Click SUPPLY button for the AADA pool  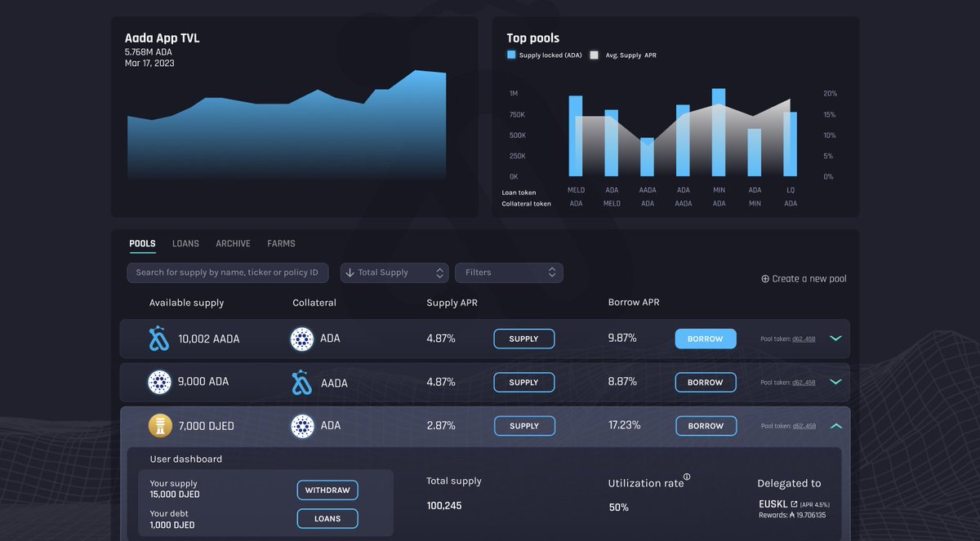tap(523, 338)
